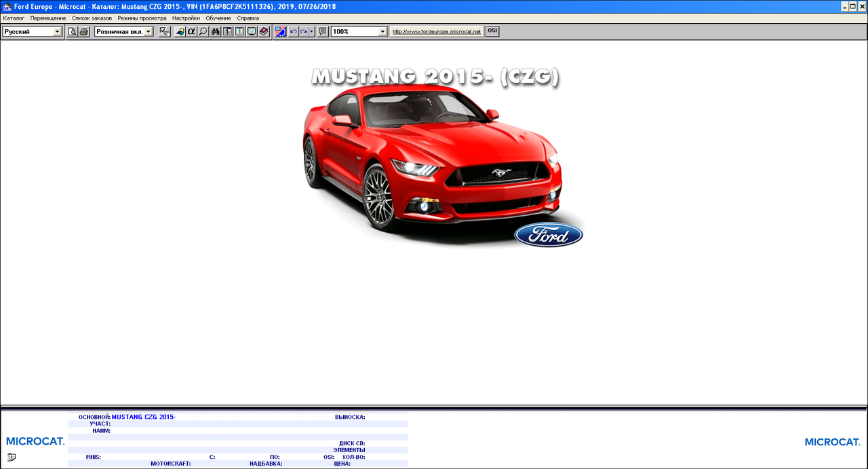Minimize the Microcat window
The width and height of the screenshot is (868, 469).
[845, 6]
